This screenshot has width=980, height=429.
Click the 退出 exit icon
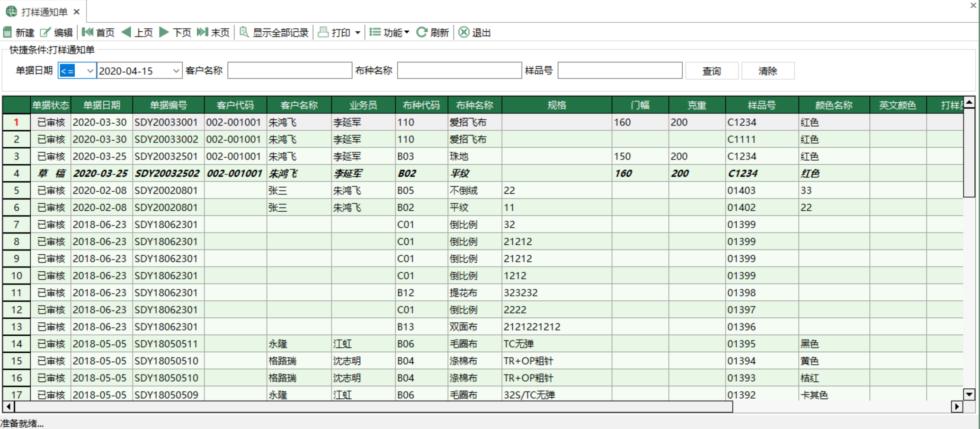[464, 32]
